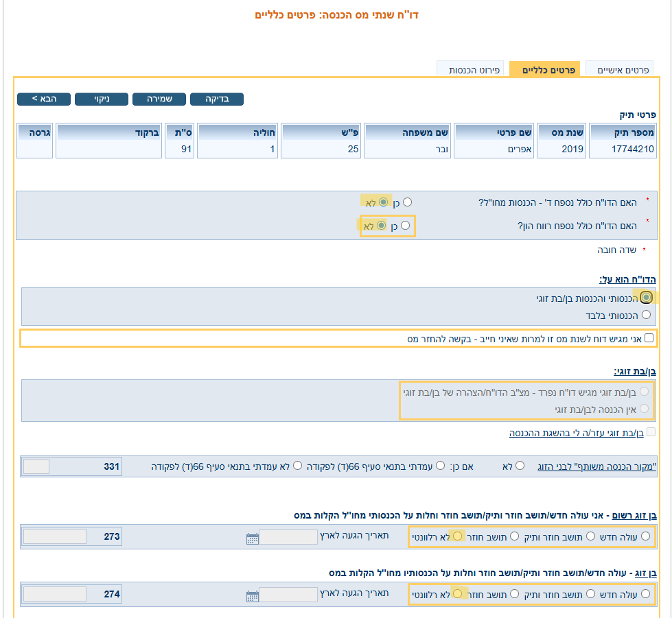Viewport: 672px width, 618px height.
Task: Click the field 274 input box
Action: point(55,594)
